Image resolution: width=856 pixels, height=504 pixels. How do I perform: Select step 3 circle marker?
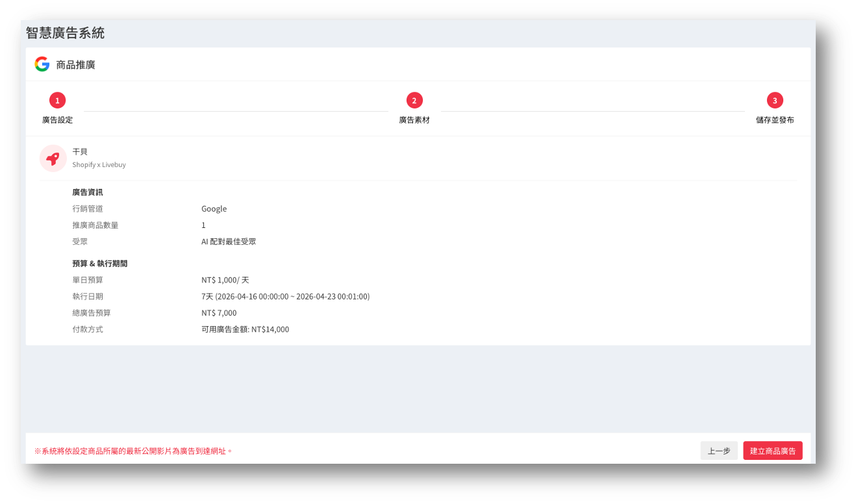(774, 101)
